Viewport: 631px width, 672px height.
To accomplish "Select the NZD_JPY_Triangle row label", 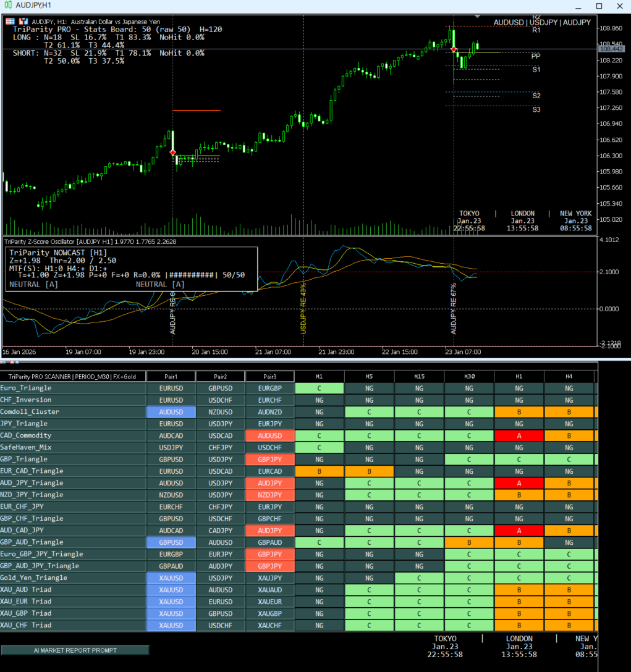I will point(32,495).
